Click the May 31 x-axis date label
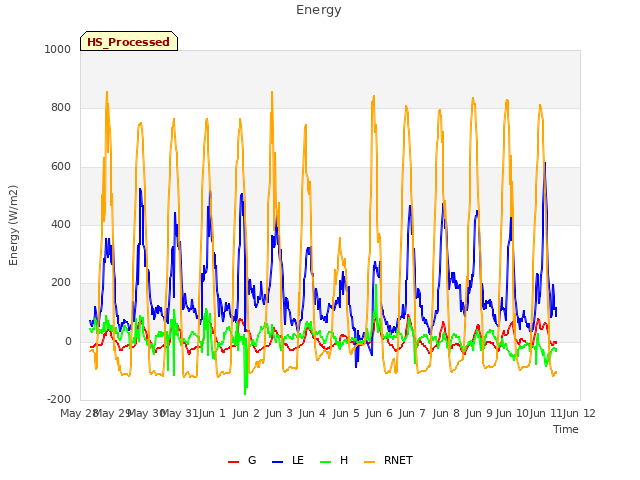Image resolution: width=640 pixels, height=480 pixels. (180, 413)
